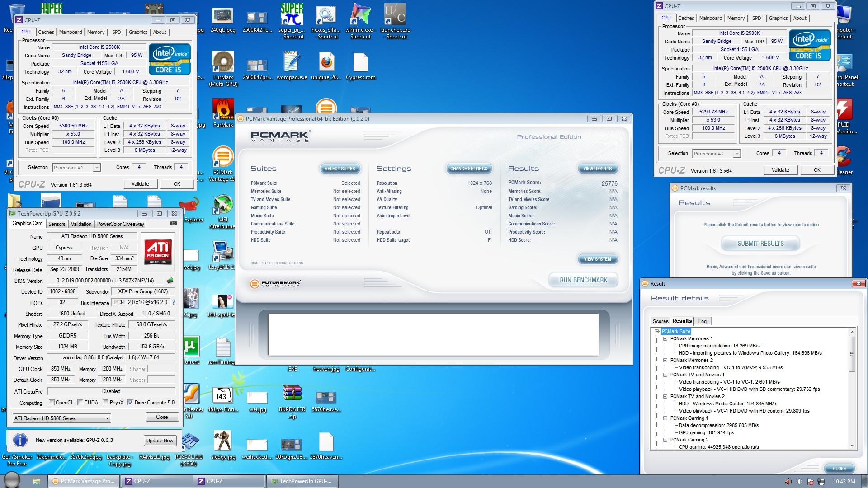Switch to Scores tab in Result details
This screenshot has width=868, height=488.
pos(660,321)
